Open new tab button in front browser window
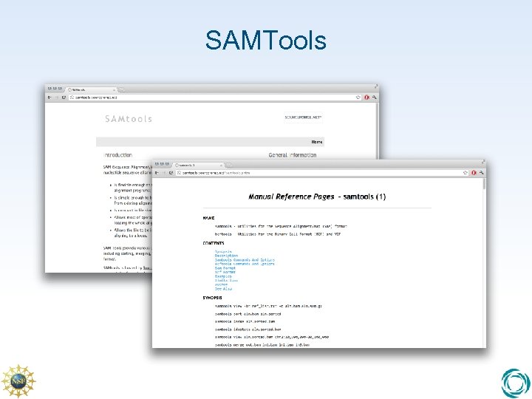The height and width of the screenshot is (399, 532). pos(228,166)
